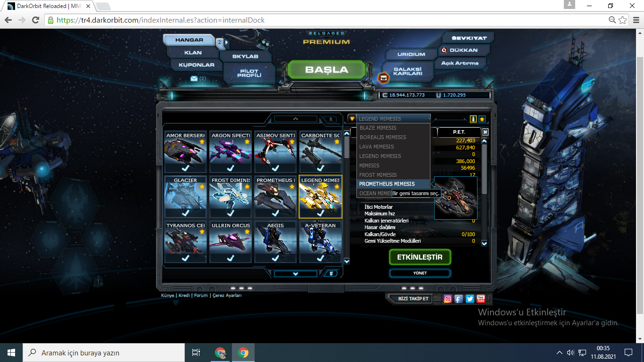Go back in browser history
The height and width of the screenshot is (362, 644).
click(8, 20)
